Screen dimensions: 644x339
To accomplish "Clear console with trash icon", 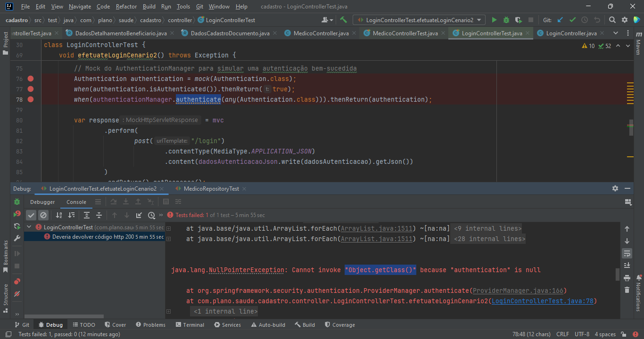I will coord(627,290).
